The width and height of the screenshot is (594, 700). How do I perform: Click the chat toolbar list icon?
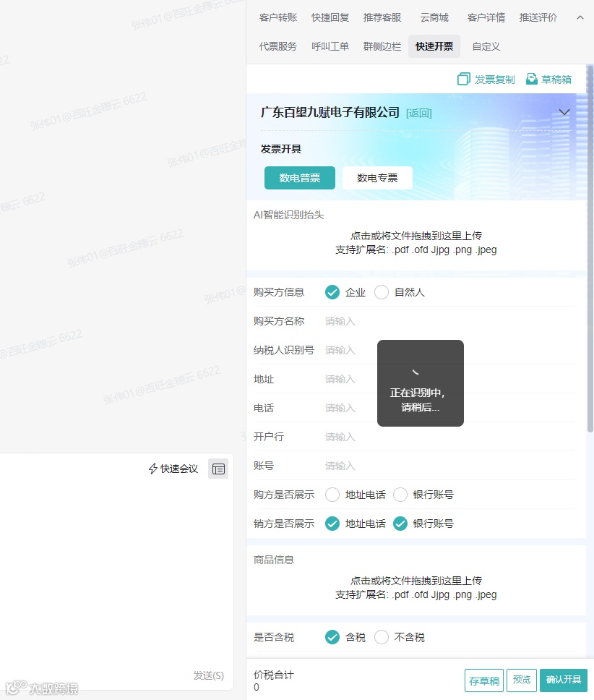click(x=218, y=469)
